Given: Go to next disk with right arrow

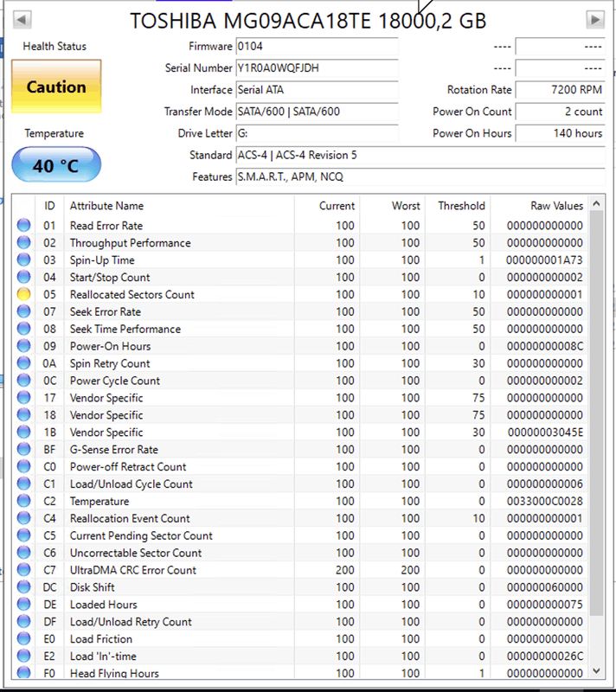Looking at the screenshot, I should point(595,19).
